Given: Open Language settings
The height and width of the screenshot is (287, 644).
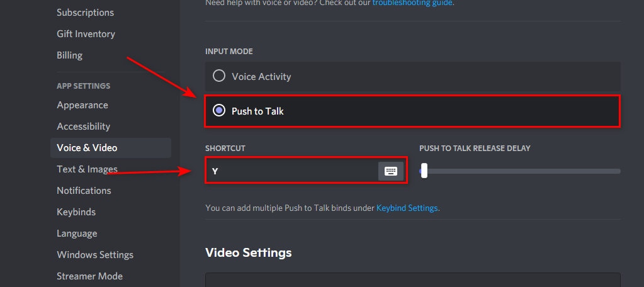Looking at the screenshot, I should coord(77,234).
